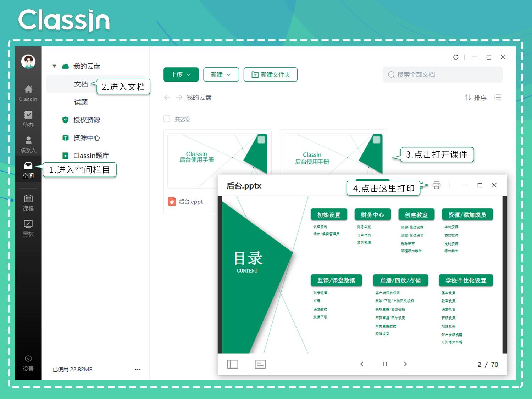Click 我的云盘 breadcrumb path

tap(199, 97)
